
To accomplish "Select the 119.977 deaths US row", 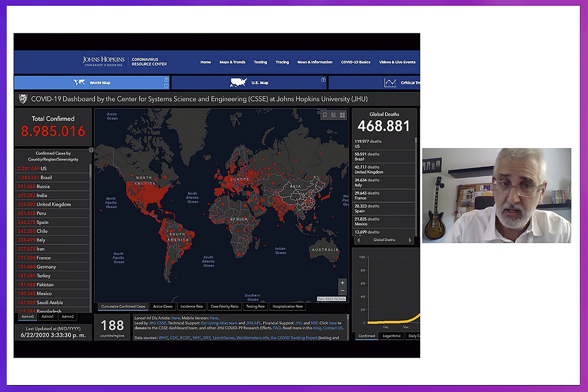I will [384, 144].
